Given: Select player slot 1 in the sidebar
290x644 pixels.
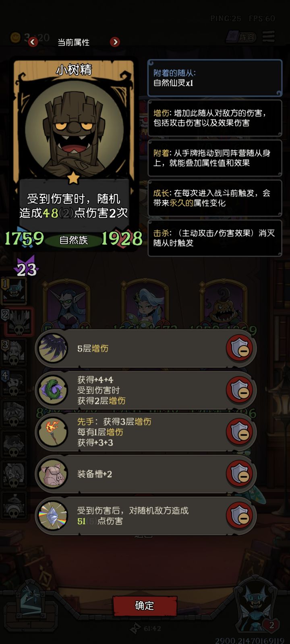Looking at the screenshot, I should 14,290.
